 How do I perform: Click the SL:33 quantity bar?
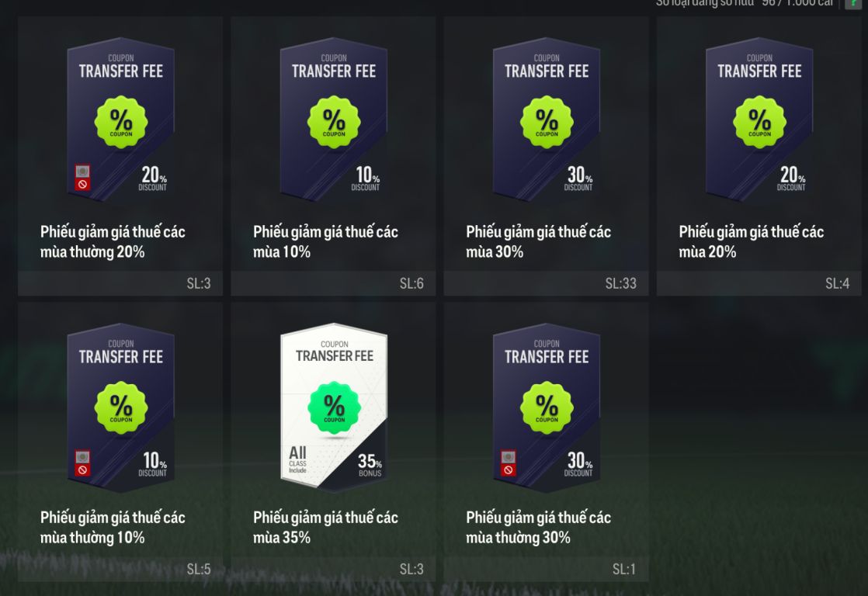click(x=546, y=283)
